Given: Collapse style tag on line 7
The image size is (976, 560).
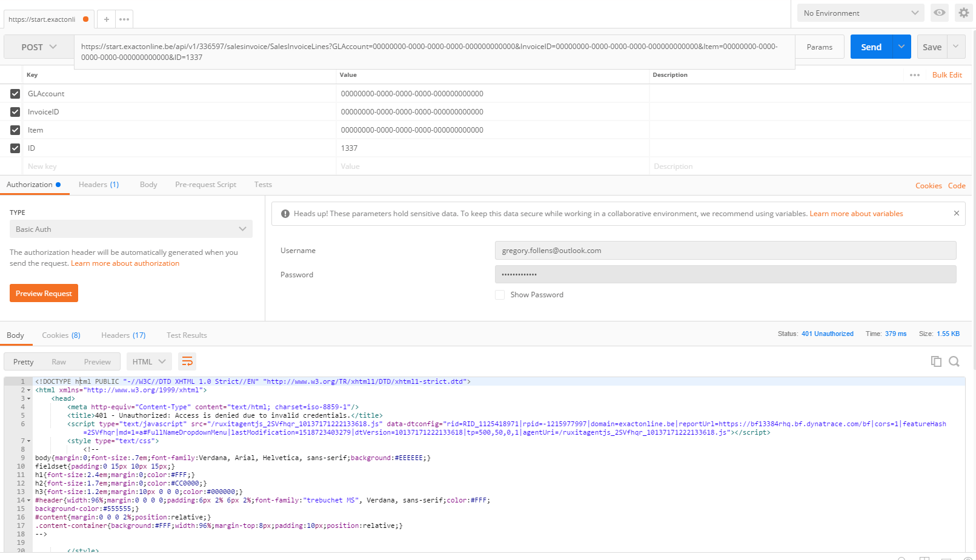Looking at the screenshot, I should (28, 441).
